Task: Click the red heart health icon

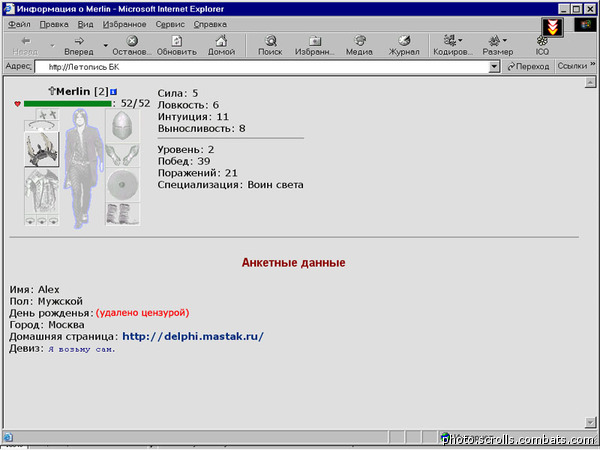Action: [x=17, y=104]
